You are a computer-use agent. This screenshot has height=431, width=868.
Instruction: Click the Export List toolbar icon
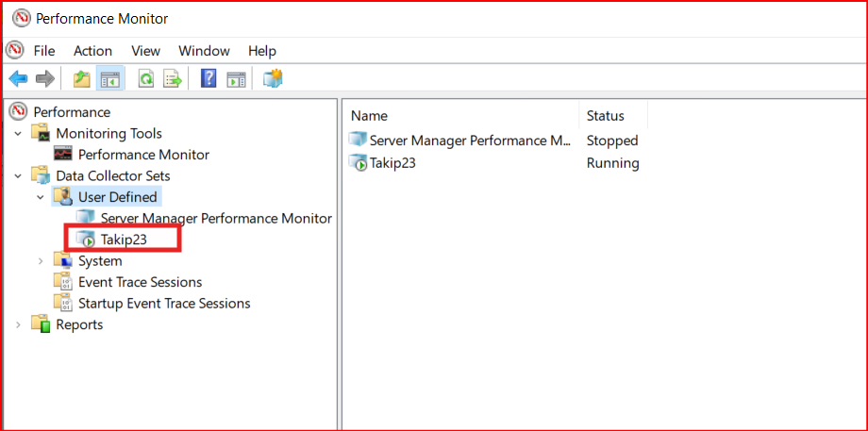(x=174, y=79)
